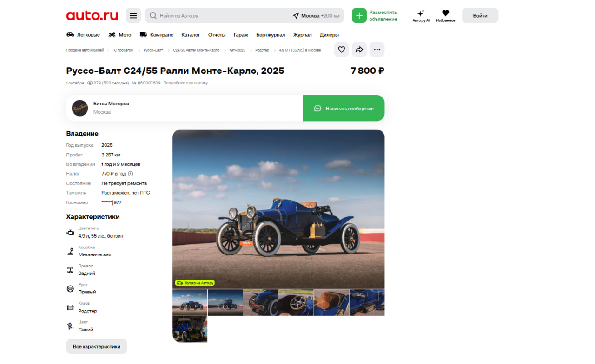Change location Москва +200 км

(316, 15)
